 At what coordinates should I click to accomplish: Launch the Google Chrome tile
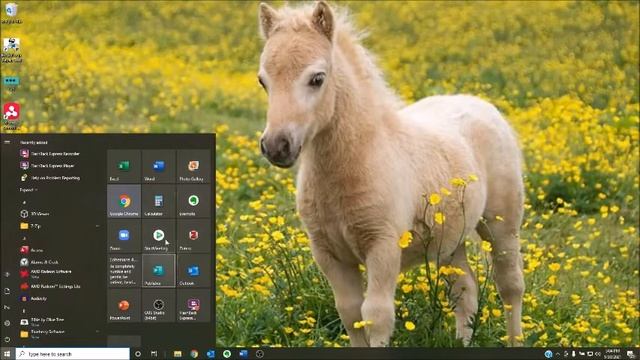(124, 201)
